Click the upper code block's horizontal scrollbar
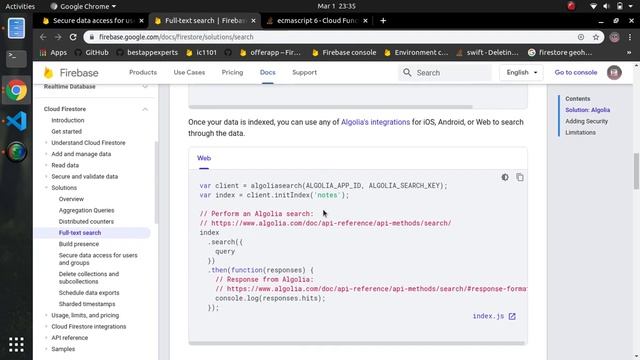The image size is (640, 360). [330, 107]
